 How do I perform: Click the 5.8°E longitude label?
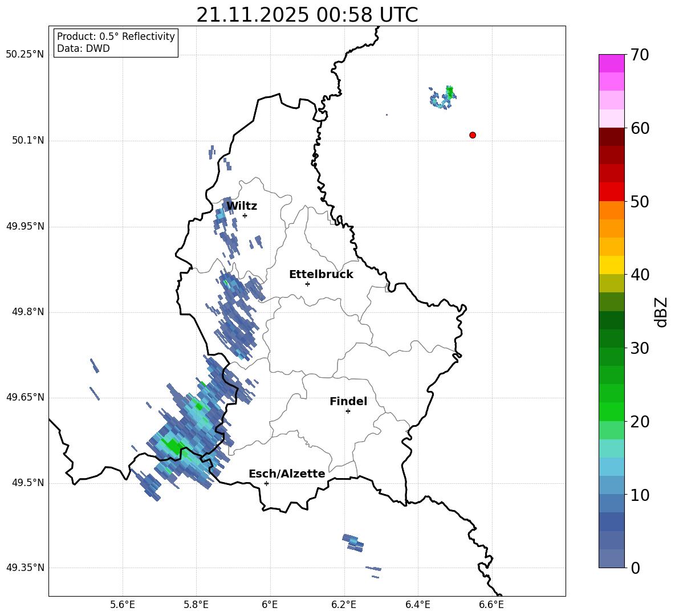[196, 605]
